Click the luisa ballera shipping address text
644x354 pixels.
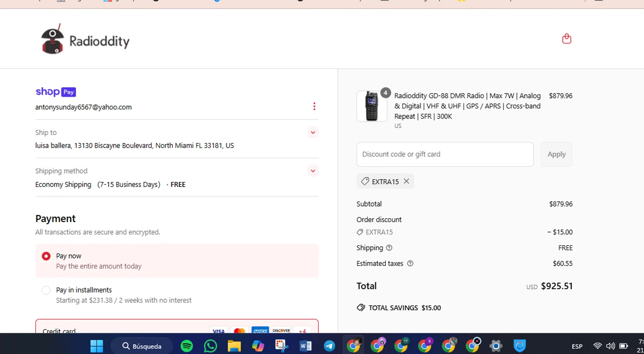coord(134,146)
